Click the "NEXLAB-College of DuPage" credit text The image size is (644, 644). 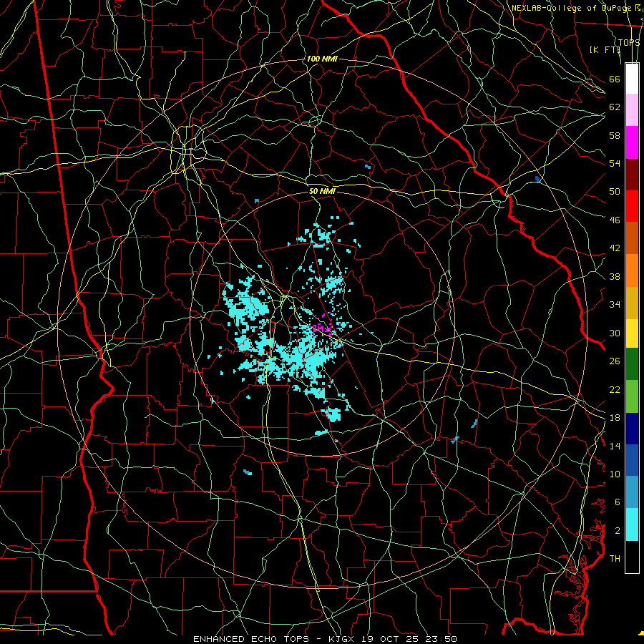pyautogui.click(x=572, y=8)
